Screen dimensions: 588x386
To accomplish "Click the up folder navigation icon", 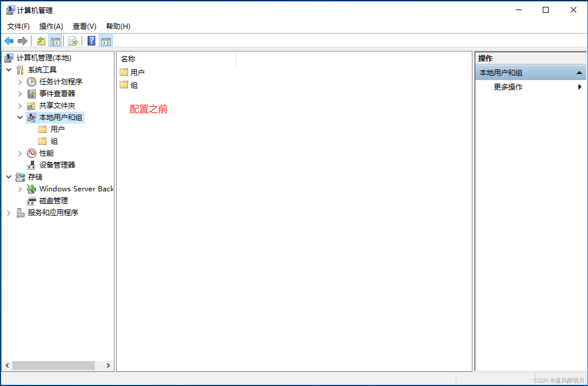I will click(x=41, y=41).
